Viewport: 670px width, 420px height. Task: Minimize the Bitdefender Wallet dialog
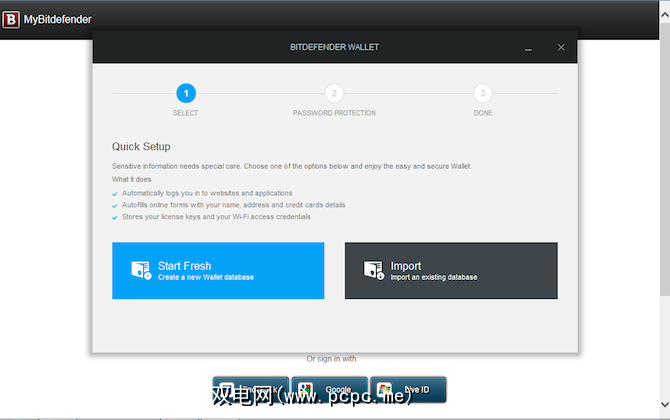click(x=529, y=48)
